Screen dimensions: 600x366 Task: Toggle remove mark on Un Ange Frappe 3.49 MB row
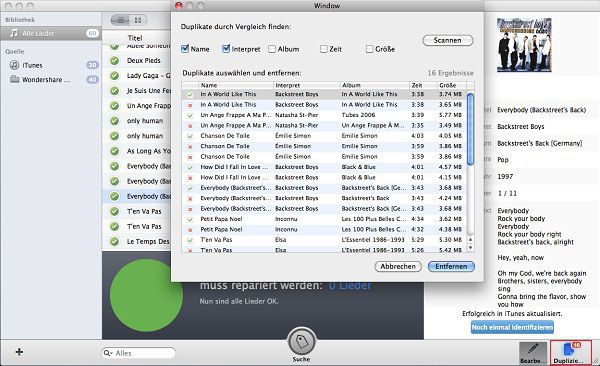(x=190, y=126)
